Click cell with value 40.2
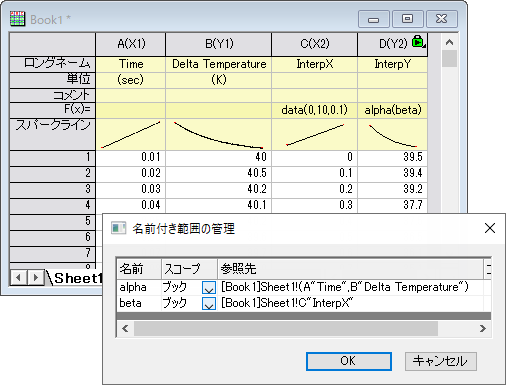The height and width of the screenshot is (385, 506). pos(219,190)
